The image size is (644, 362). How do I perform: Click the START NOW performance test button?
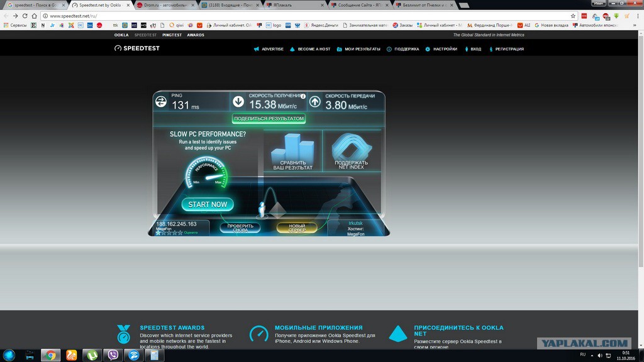[208, 204]
